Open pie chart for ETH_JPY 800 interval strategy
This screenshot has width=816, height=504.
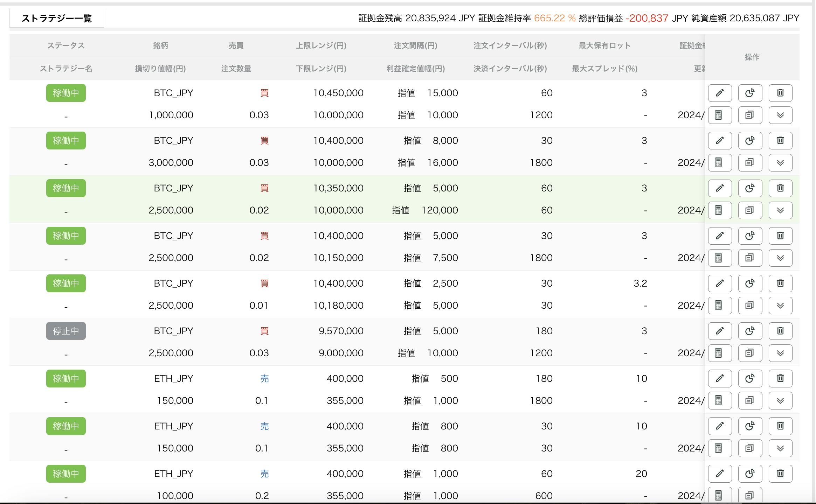750,426
